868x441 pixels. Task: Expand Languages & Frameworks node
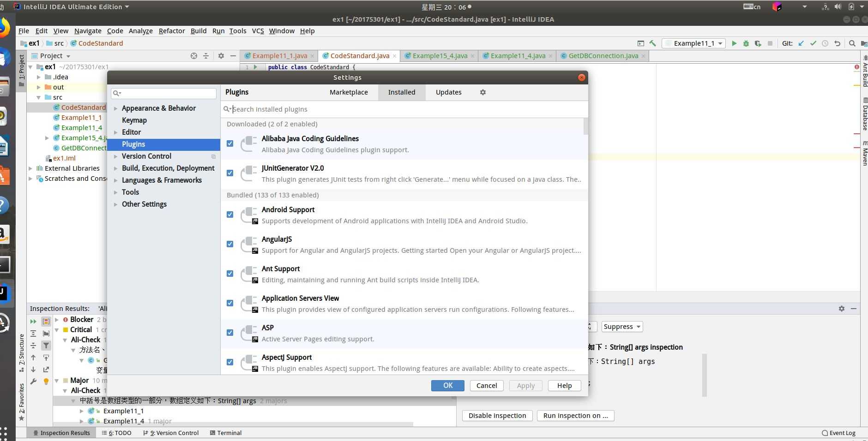(x=115, y=180)
